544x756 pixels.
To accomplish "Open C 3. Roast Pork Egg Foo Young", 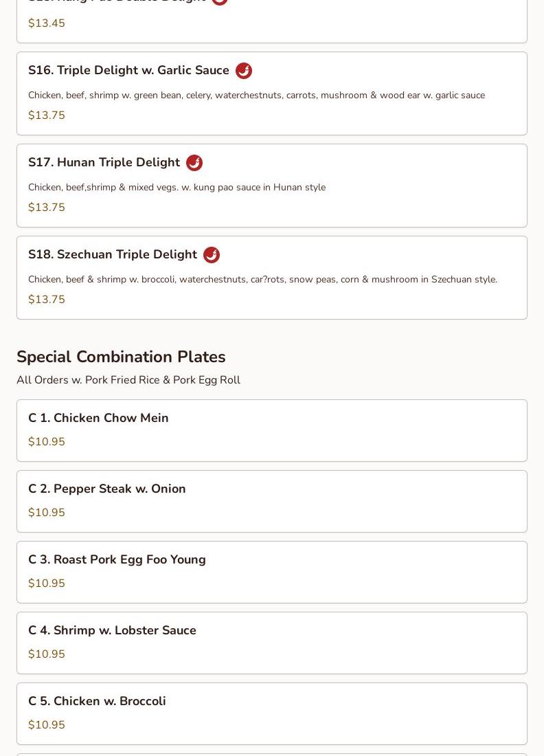I will [117, 559].
